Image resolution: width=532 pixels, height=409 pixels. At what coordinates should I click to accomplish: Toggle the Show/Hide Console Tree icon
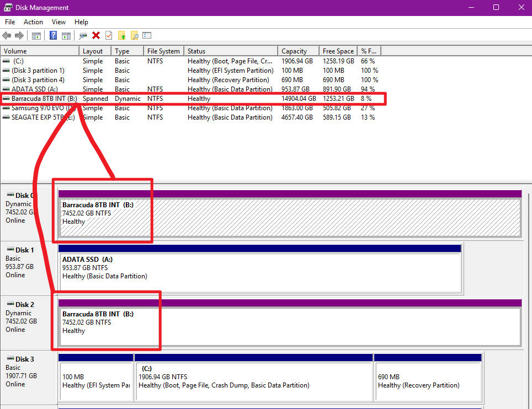(36, 35)
